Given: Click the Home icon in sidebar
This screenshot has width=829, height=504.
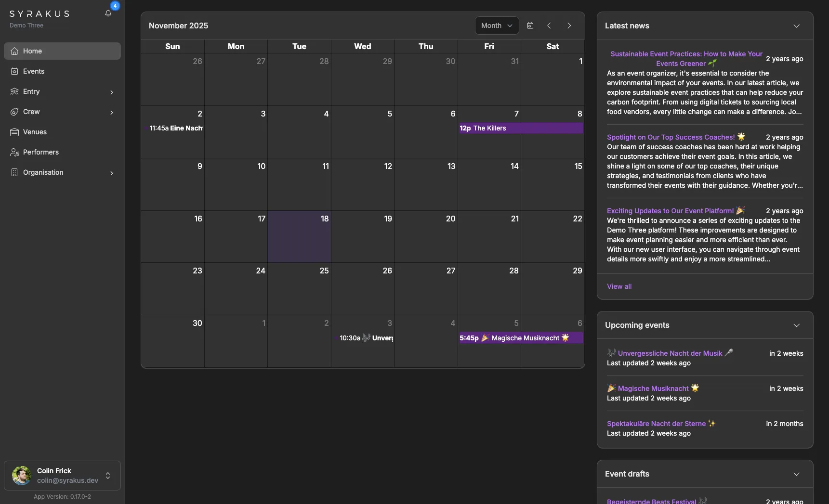Looking at the screenshot, I should (x=14, y=51).
